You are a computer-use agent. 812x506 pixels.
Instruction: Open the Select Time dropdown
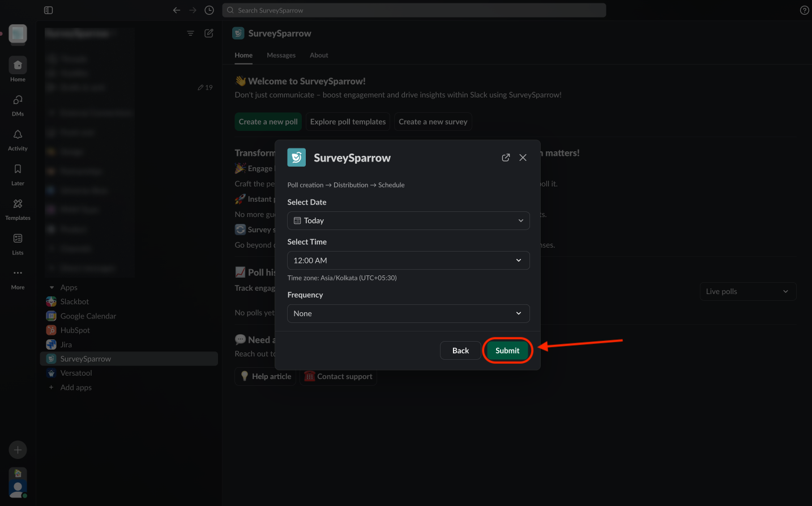pyautogui.click(x=408, y=260)
